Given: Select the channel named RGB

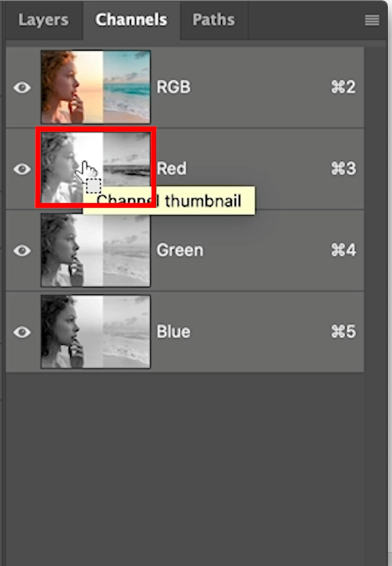Looking at the screenshot, I should (173, 87).
